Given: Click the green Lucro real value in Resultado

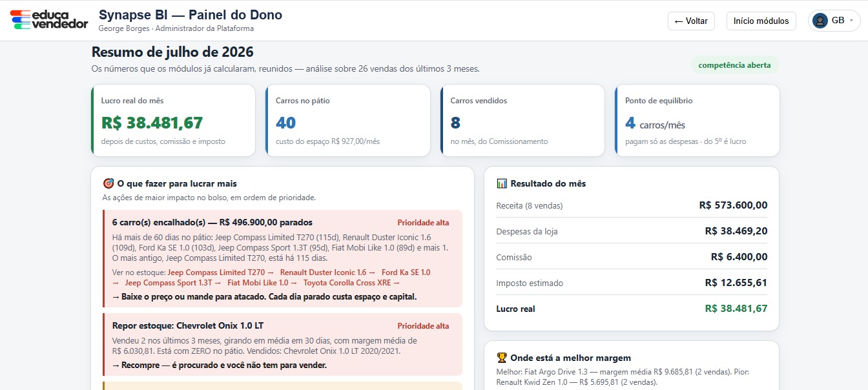Looking at the screenshot, I should tap(736, 309).
